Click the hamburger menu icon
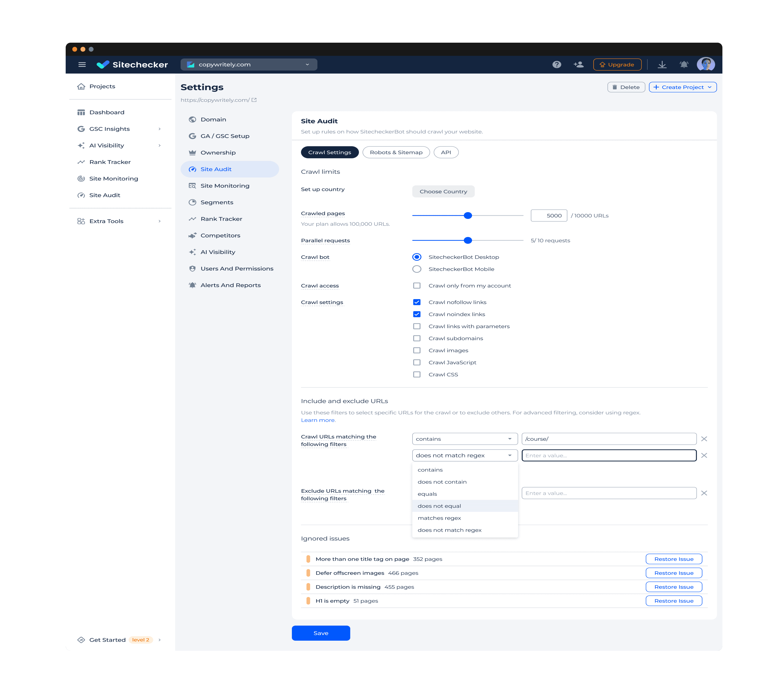This screenshot has width=777, height=700. point(82,65)
